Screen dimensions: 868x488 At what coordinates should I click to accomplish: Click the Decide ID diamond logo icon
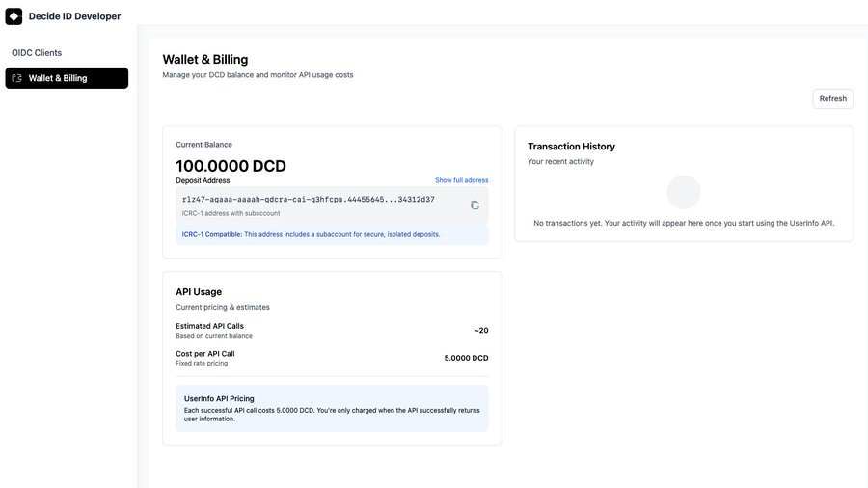(14, 16)
